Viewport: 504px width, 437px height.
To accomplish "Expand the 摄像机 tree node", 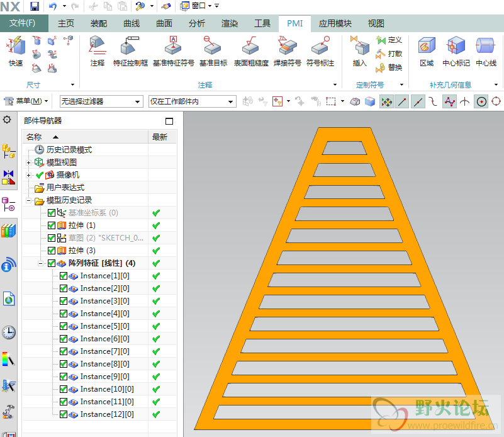I will (x=28, y=175).
